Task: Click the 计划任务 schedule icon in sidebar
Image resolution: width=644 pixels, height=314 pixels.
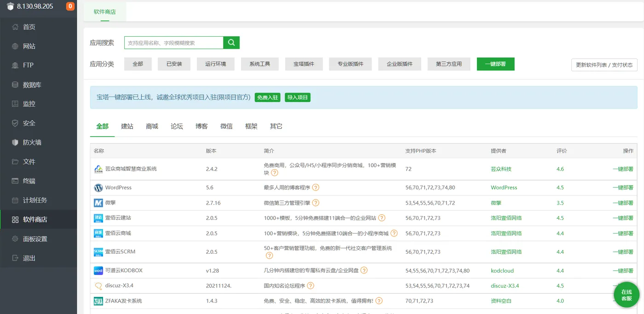Action: click(x=15, y=200)
